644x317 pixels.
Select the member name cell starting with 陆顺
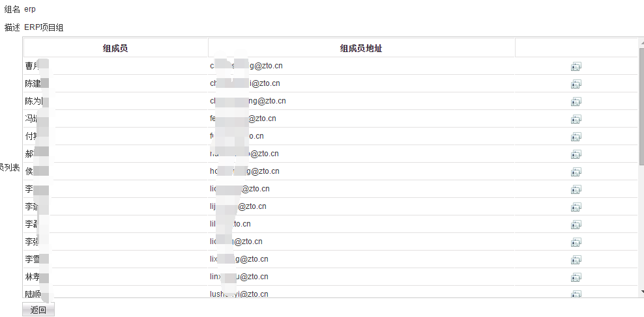(x=115, y=292)
